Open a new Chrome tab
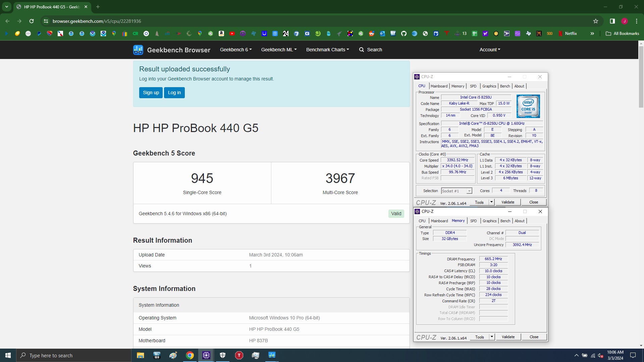Viewport: 644px width, 362px height. tap(98, 7)
